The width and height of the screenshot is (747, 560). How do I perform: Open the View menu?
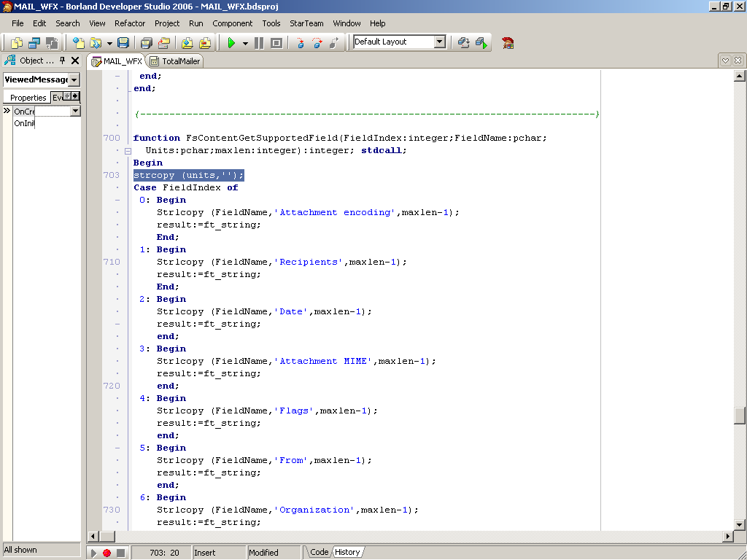point(97,23)
